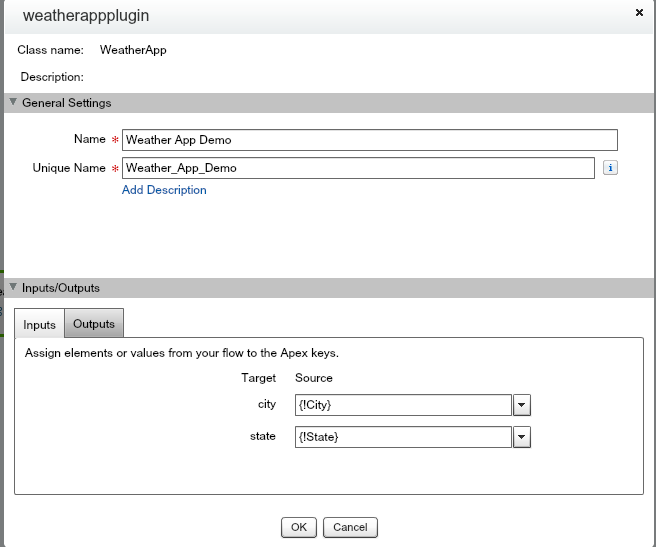Open the city source dropdown arrow
656x547 pixels.
pos(521,405)
